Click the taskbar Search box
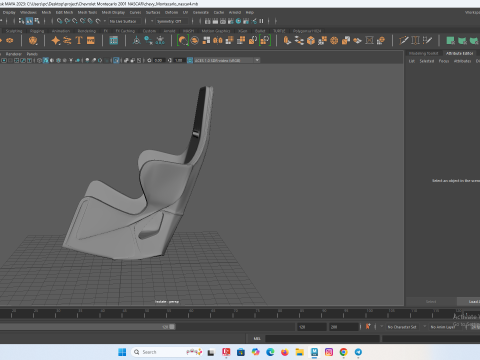Screen dimensions: 480x360 point(167,352)
